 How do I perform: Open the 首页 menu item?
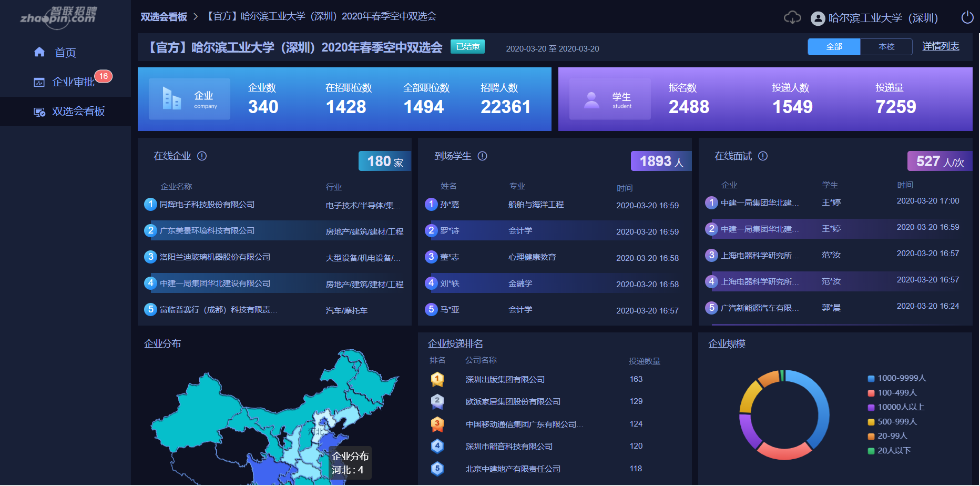tap(65, 52)
